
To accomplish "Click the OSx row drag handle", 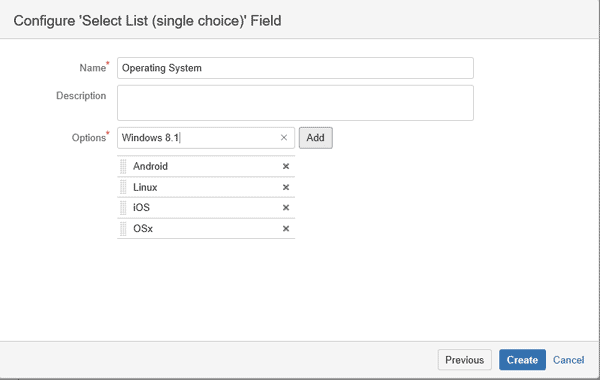I will [x=123, y=229].
